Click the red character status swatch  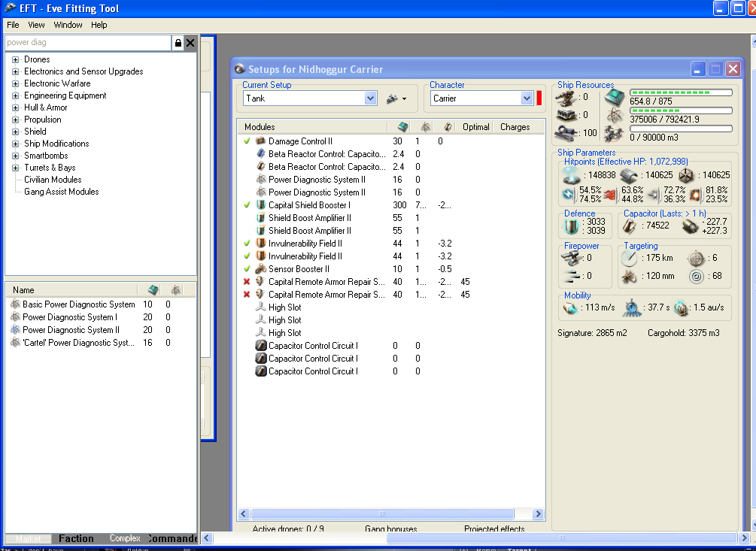[x=539, y=98]
